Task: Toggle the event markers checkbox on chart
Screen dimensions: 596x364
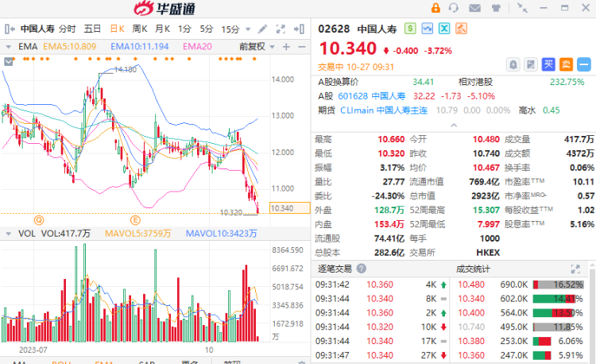Action: point(9,61)
